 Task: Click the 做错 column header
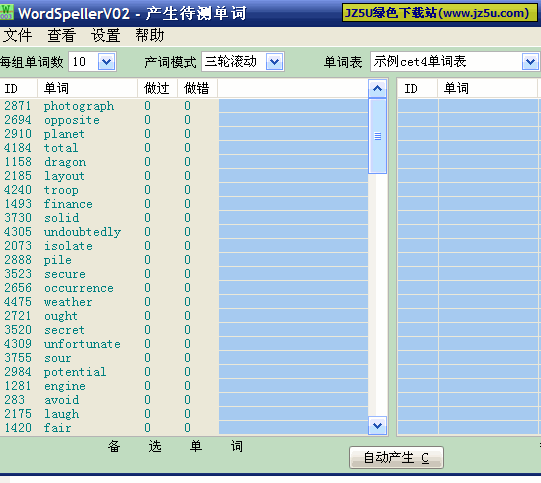197,88
